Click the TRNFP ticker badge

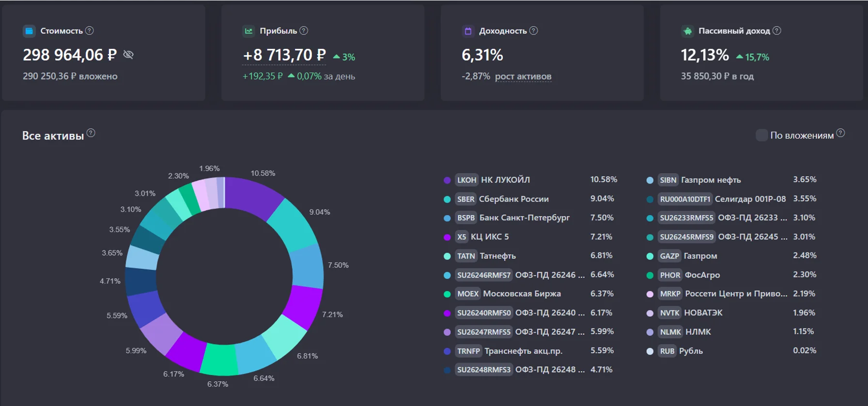coord(468,351)
